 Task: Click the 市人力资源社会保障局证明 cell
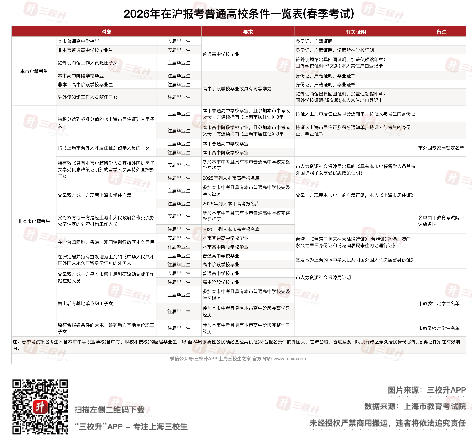tap(323, 277)
